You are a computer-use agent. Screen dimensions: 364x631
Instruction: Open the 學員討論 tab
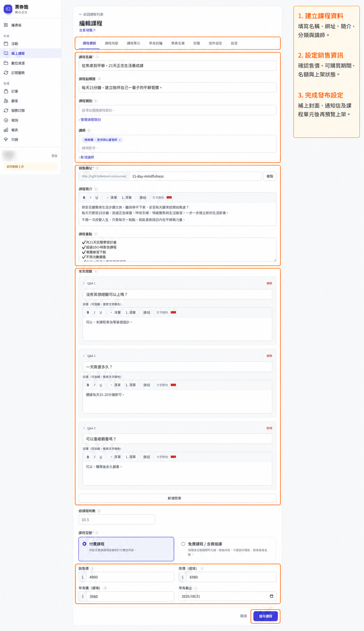(155, 43)
